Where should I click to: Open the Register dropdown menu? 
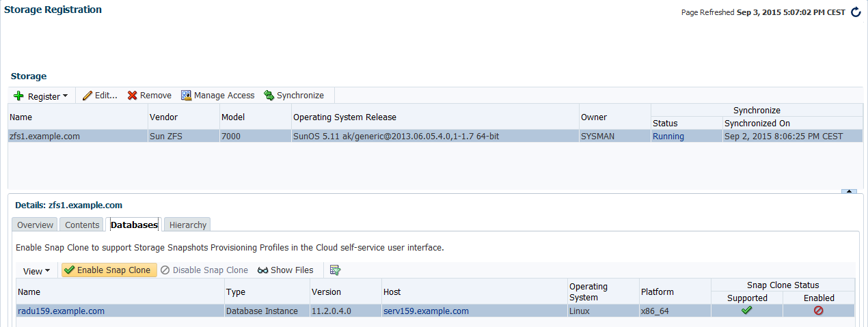[41, 96]
